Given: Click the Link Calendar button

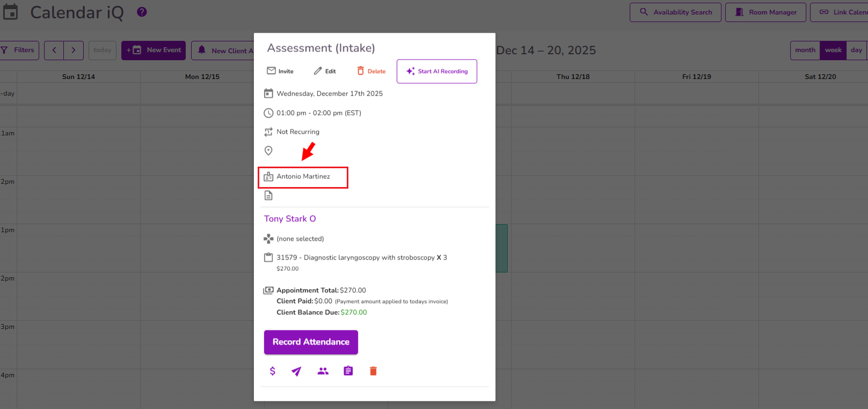Looking at the screenshot, I should point(840,12).
